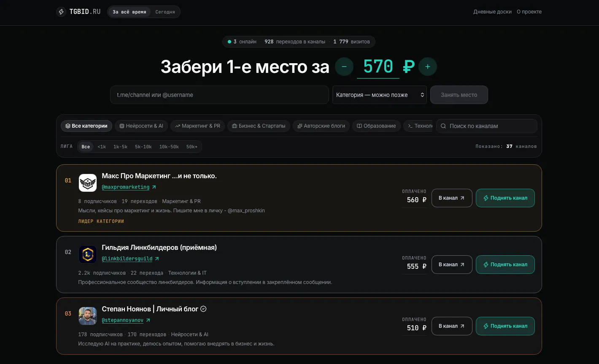Open the @stepannoyanov link
Viewport: 599px width, 364px height.
coord(126,320)
